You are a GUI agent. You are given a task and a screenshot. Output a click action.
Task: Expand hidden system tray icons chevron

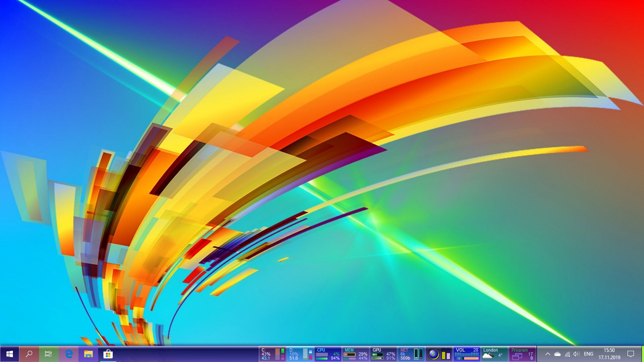547,354
